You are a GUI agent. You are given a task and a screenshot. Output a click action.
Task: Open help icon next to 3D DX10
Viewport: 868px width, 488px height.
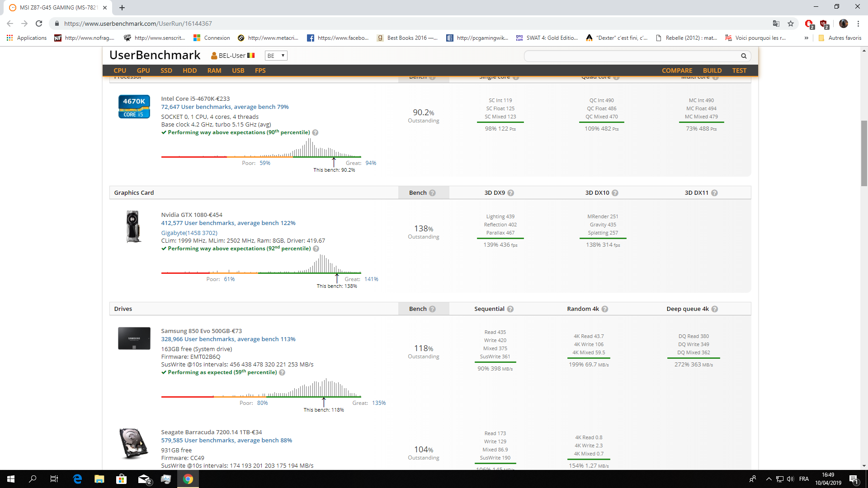[x=615, y=193]
